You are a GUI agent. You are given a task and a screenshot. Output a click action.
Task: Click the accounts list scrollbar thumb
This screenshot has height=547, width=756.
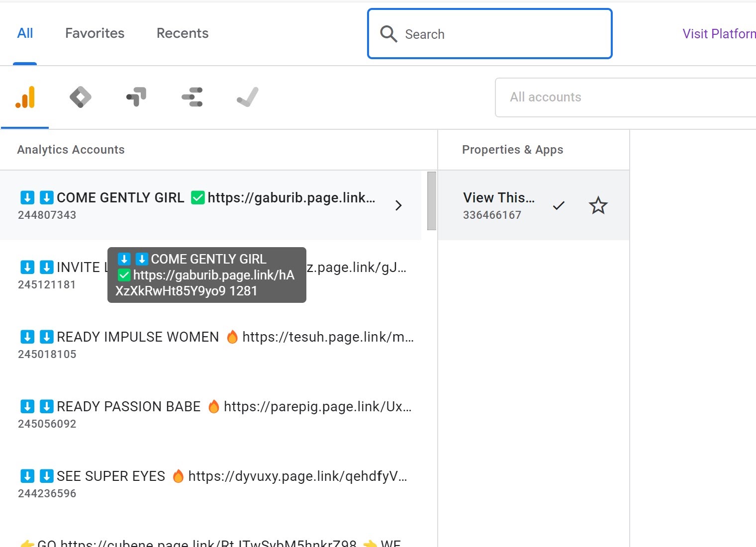click(x=432, y=201)
